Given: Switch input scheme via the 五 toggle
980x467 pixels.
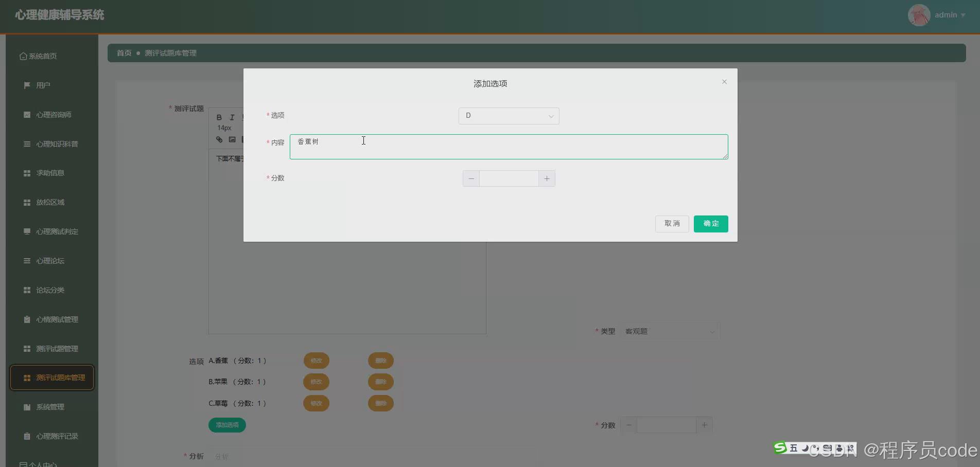Looking at the screenshot, I should pyautogui.click(x=794, y=448).
